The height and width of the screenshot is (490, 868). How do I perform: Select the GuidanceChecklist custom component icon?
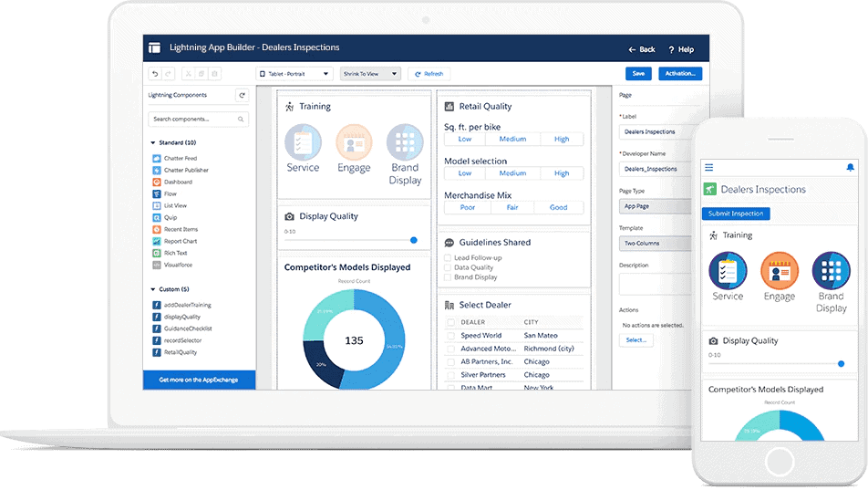click(x=157, y=328)
